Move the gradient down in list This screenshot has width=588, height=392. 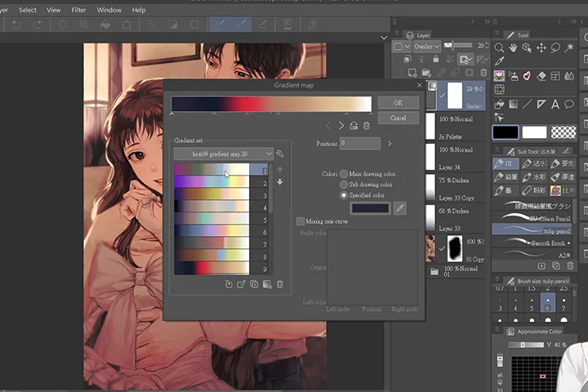click(280, 182)
